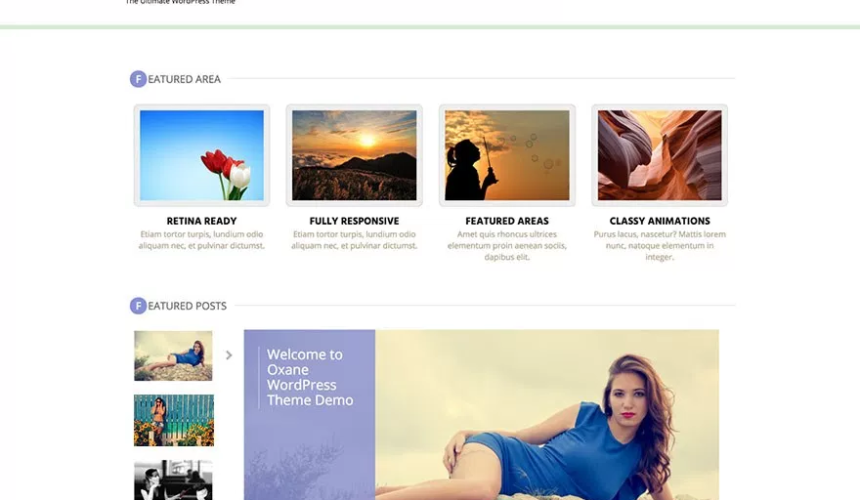860x500 pixels.
Task: Click the FULLY RESPONSIVE heading
Action: pos(354,221)
